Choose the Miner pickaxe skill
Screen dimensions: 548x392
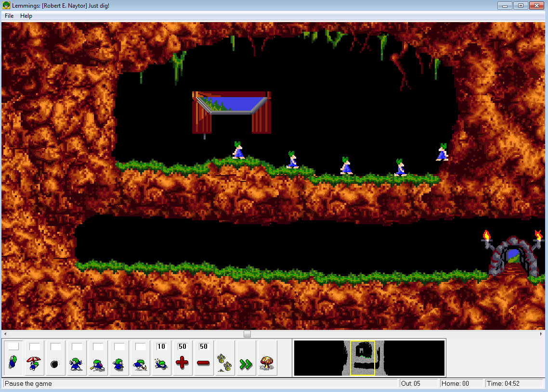(x=140, y=358)
